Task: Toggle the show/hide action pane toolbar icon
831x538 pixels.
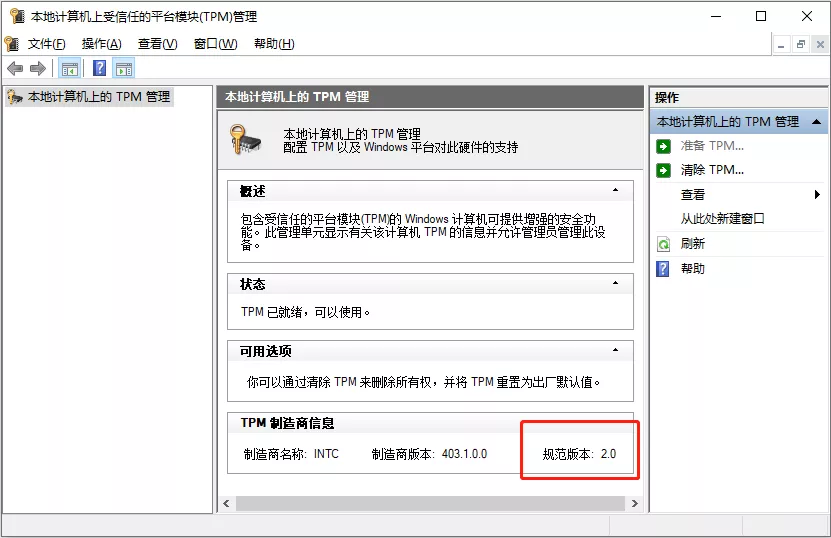Action: (x=123, y=68)
